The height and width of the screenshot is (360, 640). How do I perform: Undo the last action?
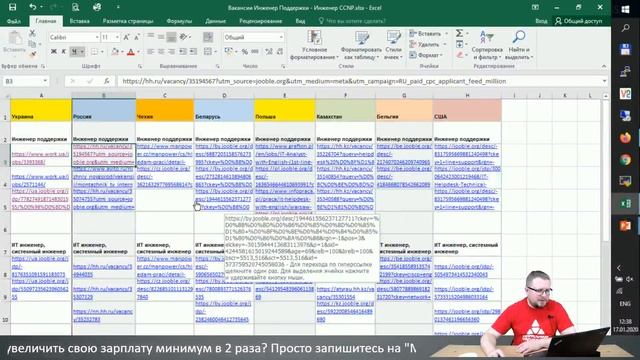(x=32, y=7)
